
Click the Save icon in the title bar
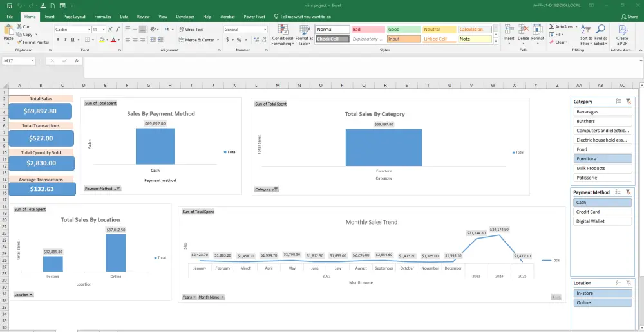tap(10, 5)
